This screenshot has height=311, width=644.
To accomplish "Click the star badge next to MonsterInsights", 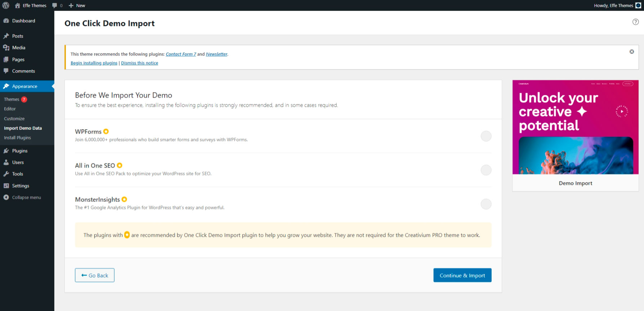I will 124,199.
